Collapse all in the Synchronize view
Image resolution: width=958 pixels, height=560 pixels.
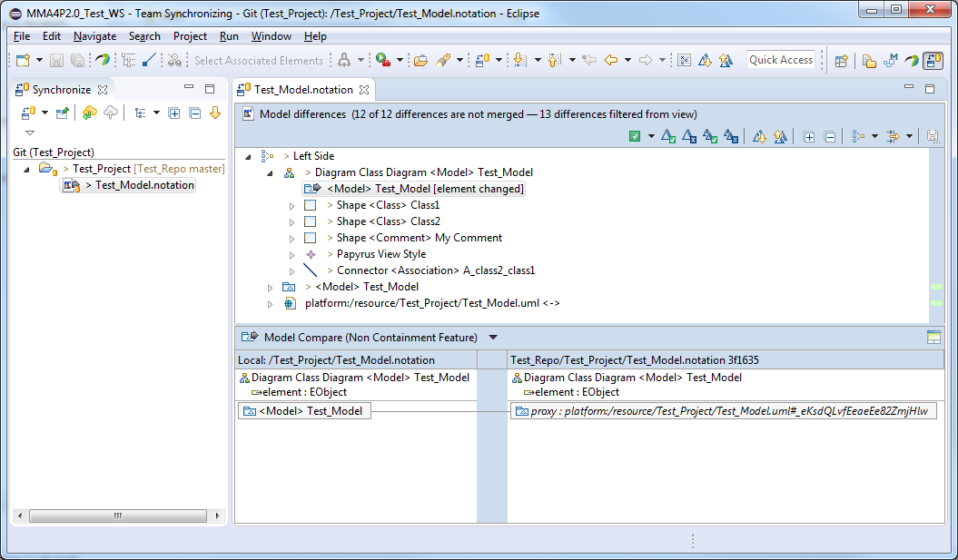click(195, 113)
